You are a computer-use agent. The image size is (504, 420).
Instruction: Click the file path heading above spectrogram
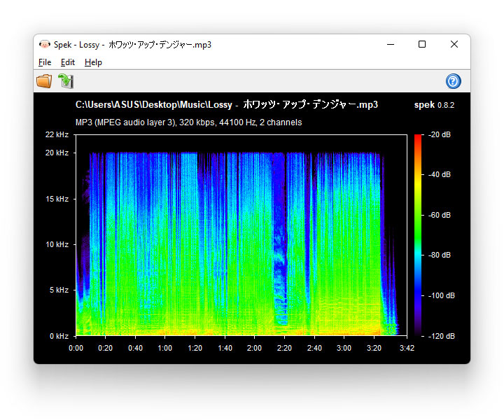coord(227,105)
